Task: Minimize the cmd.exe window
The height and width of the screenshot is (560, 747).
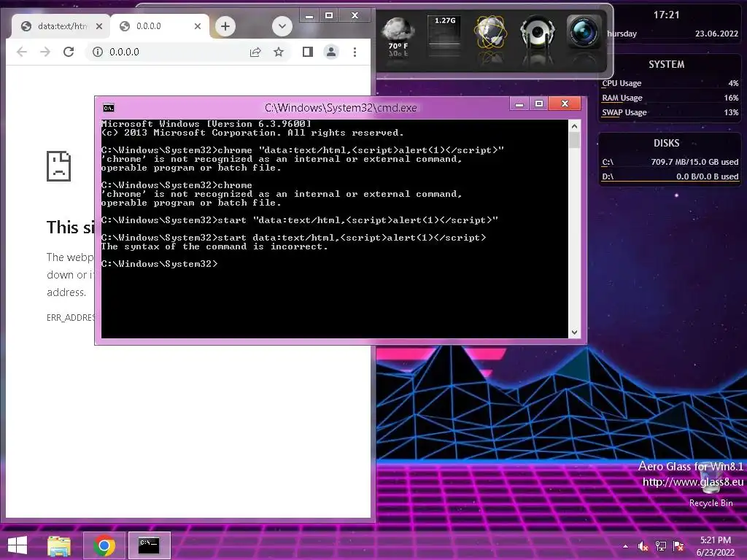Action: tap(519, 104)
